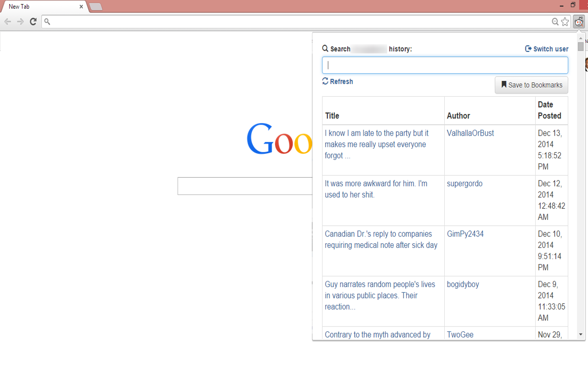Open author TwoGee profile
Screen dimensions: 588x368
point(460,335)
